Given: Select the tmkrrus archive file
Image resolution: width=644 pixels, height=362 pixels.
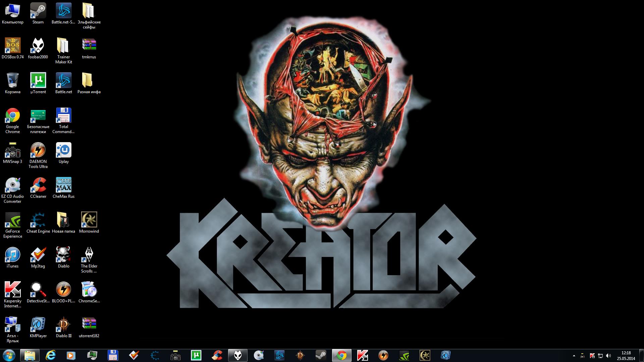Looking at the screenshot, I should 89,49.
